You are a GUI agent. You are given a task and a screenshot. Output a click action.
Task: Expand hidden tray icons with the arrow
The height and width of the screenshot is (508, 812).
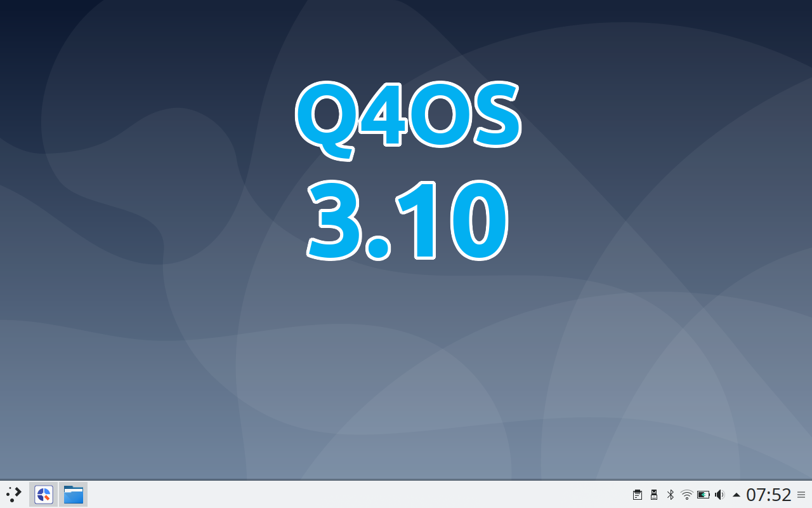tap(737, 494)
